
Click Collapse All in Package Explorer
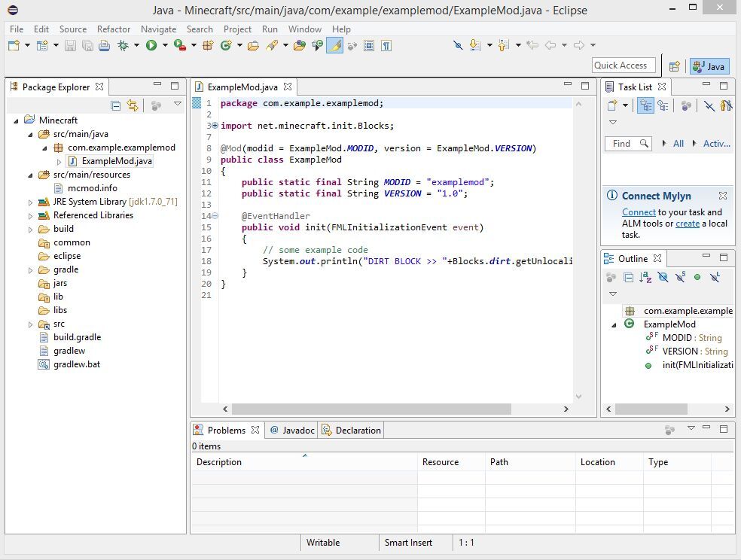coord(116,106)
